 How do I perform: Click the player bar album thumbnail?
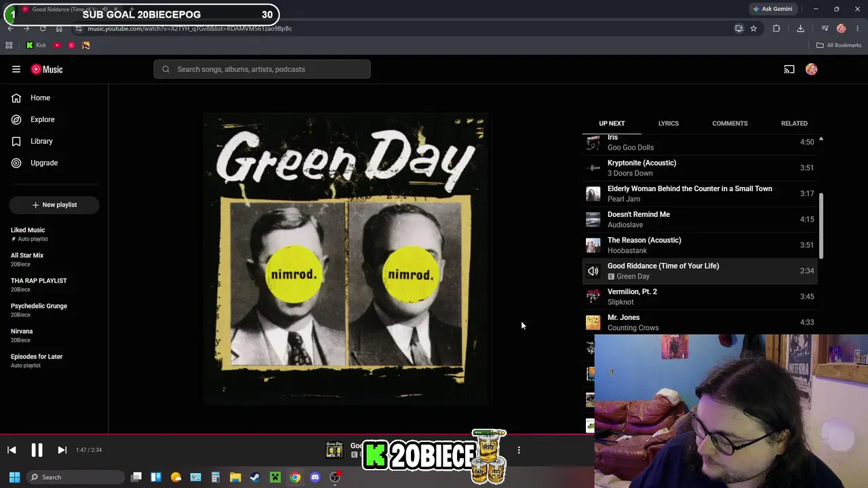pyautogui.click(x=334, y=449)
